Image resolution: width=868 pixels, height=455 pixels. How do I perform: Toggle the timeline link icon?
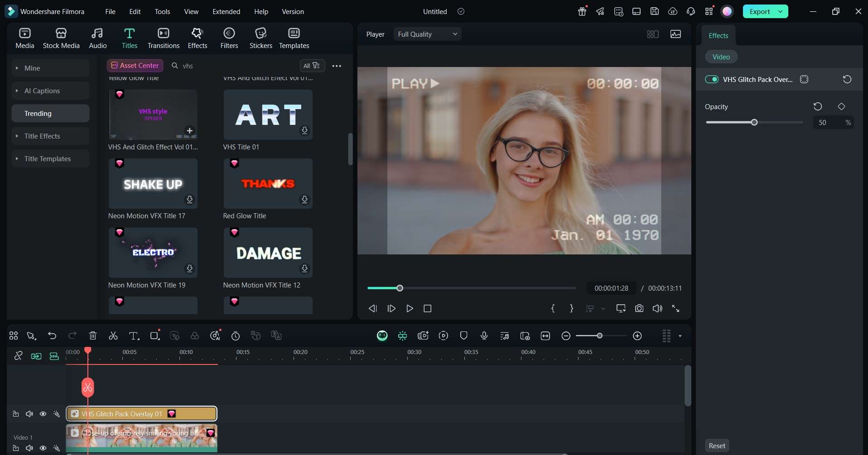pos(18,356)
